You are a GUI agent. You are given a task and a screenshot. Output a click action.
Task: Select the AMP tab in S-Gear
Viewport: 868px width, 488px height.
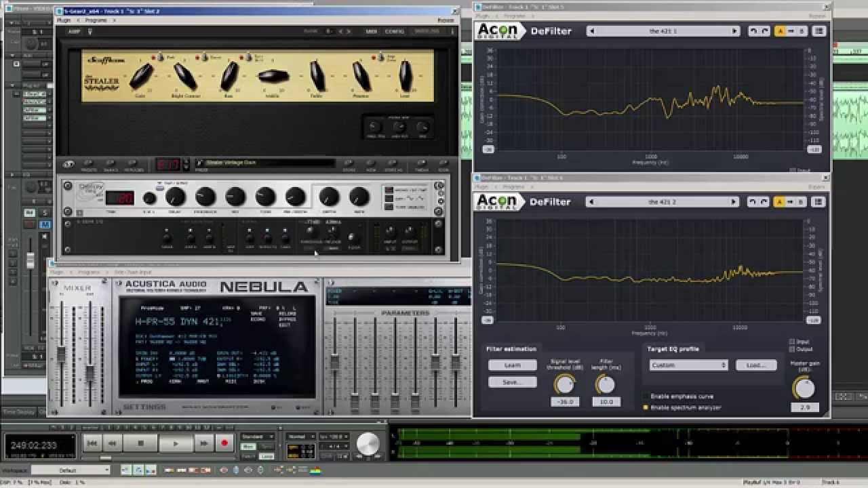(x=74, y=31)
